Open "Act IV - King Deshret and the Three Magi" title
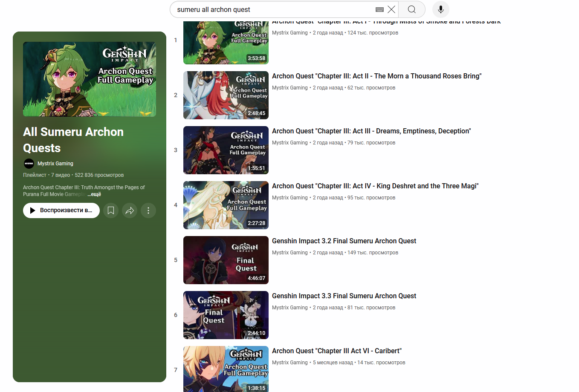 coord(375,186)
